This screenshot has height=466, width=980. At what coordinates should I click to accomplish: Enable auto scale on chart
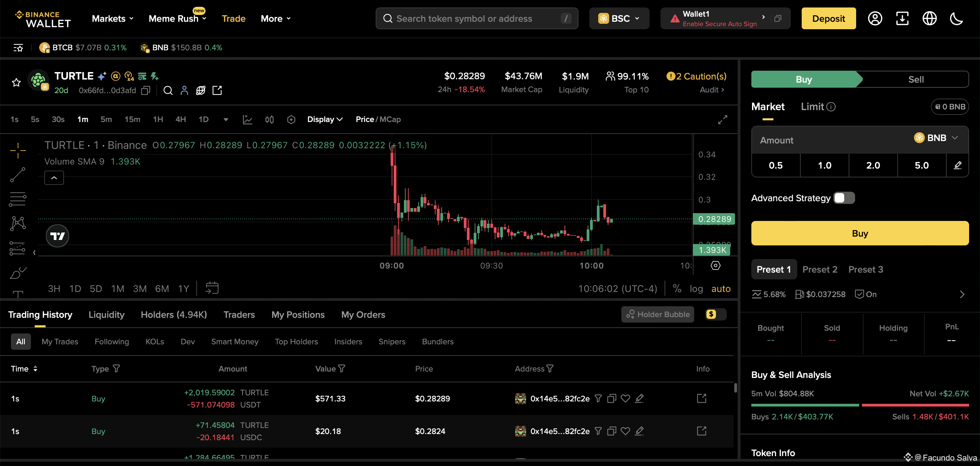pos(721,289)
